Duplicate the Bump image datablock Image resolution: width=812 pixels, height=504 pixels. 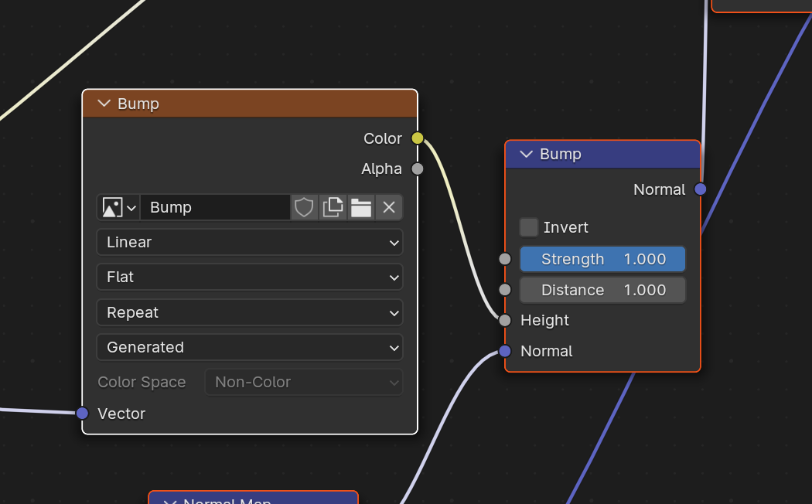click(x=333, y=207)
